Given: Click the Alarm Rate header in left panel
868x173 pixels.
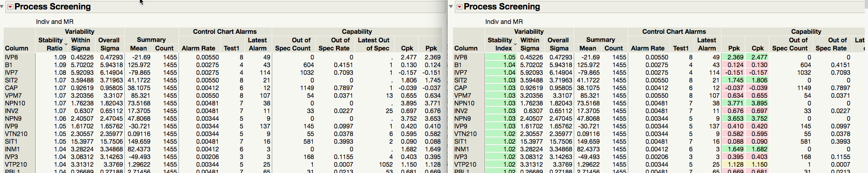Looking at the screenshot, I should click(x=198, y=48).
